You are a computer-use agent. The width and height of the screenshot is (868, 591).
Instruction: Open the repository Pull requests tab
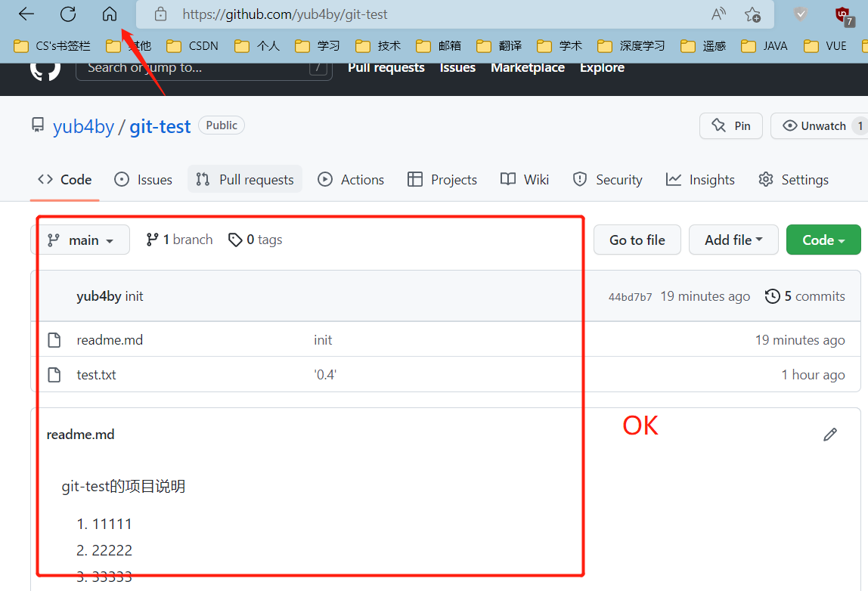pos(245,179)
